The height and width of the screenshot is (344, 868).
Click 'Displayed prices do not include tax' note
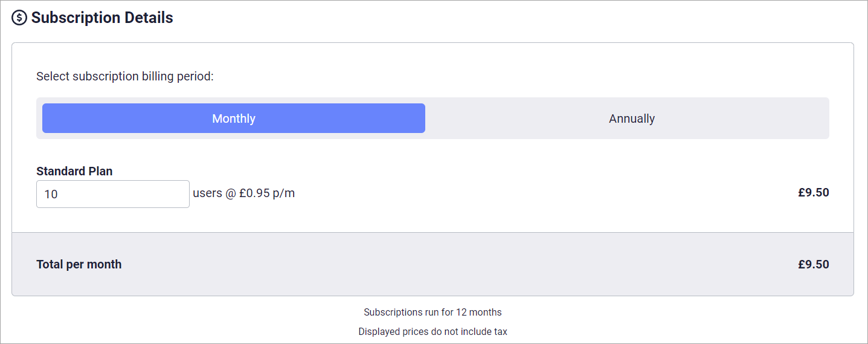432,332
